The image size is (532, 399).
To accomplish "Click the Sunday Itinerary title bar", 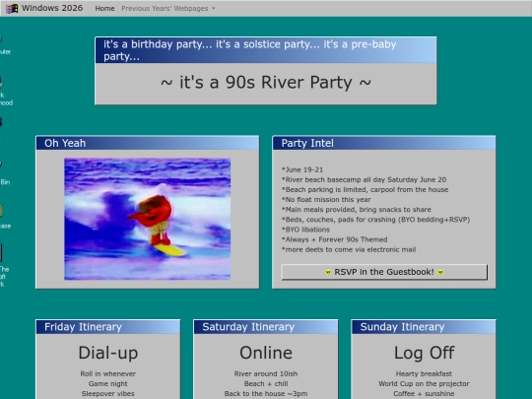I will click(424, 327).
